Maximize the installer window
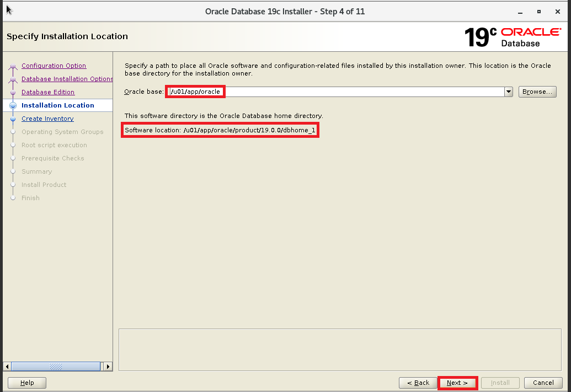 click(x=539, y=12)
